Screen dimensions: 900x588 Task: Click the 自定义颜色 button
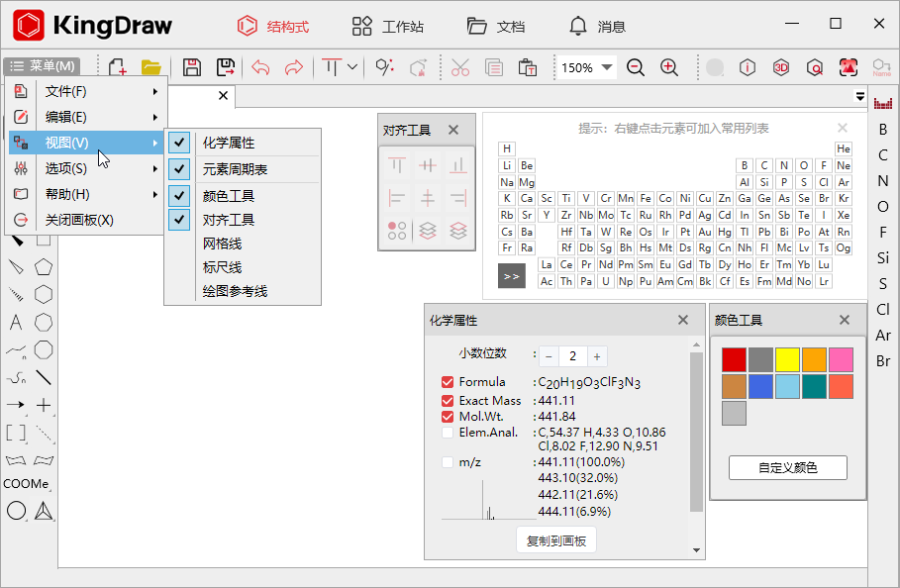click(x=787, y=467)
